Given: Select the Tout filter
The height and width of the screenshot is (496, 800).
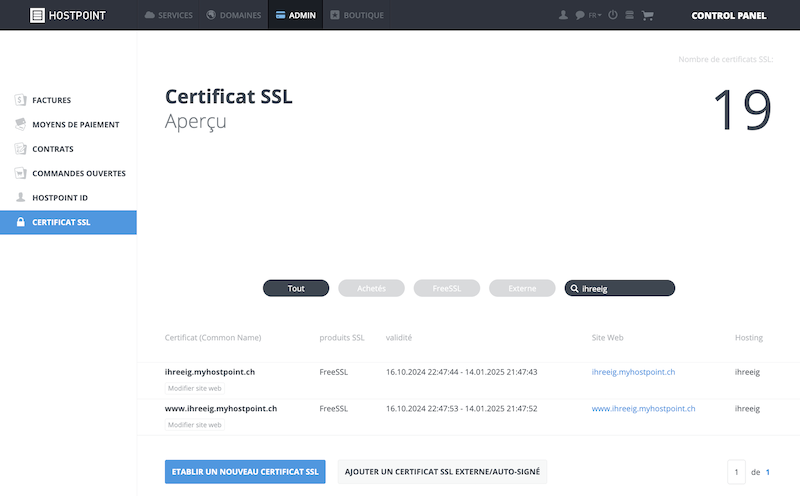Looking at the screenshot, I should click(296, 288).
